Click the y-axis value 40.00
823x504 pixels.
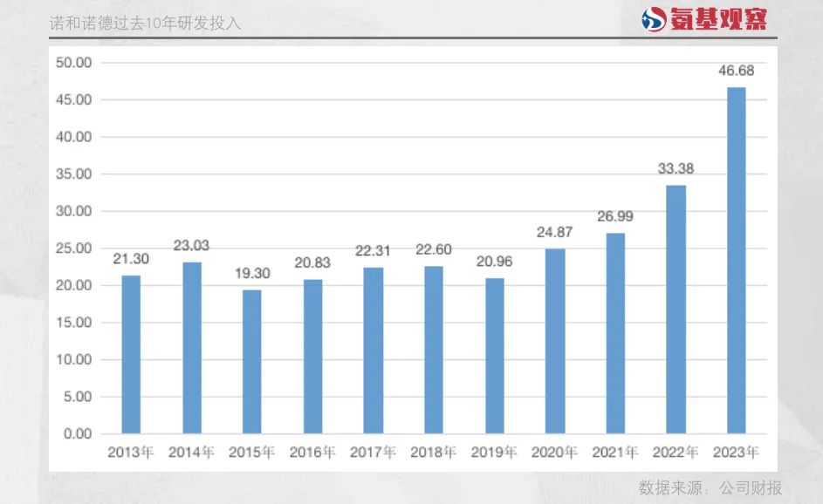pyautogui.click(x=74, y=137)
